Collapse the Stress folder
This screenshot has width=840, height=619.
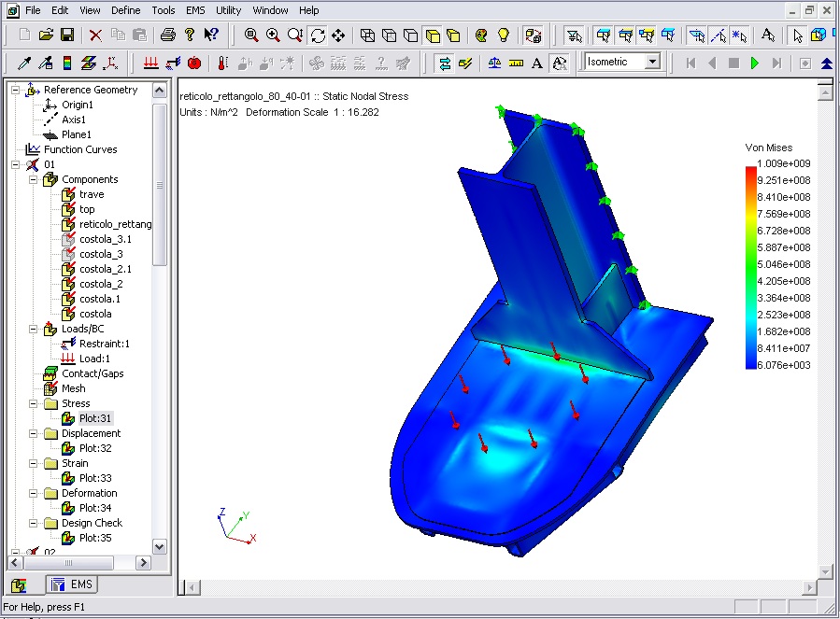pos(34,403)
